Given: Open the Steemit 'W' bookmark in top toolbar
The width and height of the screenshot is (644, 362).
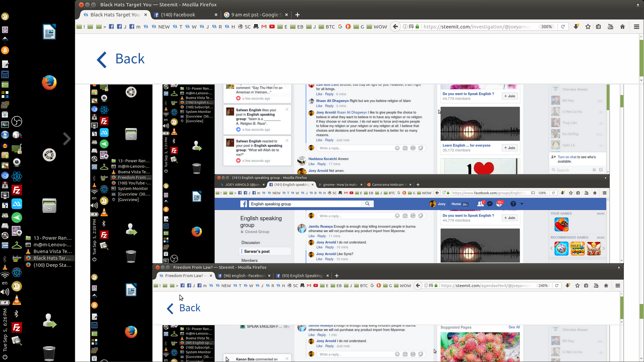Looking at the screenshot, I should 191,26.
